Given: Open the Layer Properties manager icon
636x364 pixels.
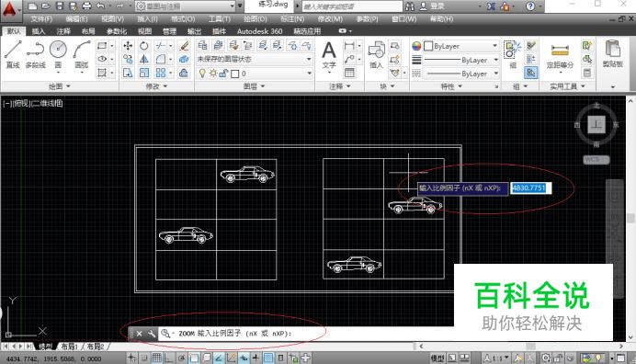Looking at the screenshot, I should tap(203, 45).
